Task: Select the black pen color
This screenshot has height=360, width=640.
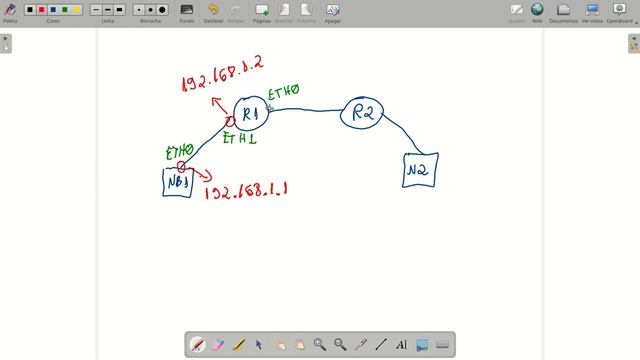Action: (x=30, y=9)
